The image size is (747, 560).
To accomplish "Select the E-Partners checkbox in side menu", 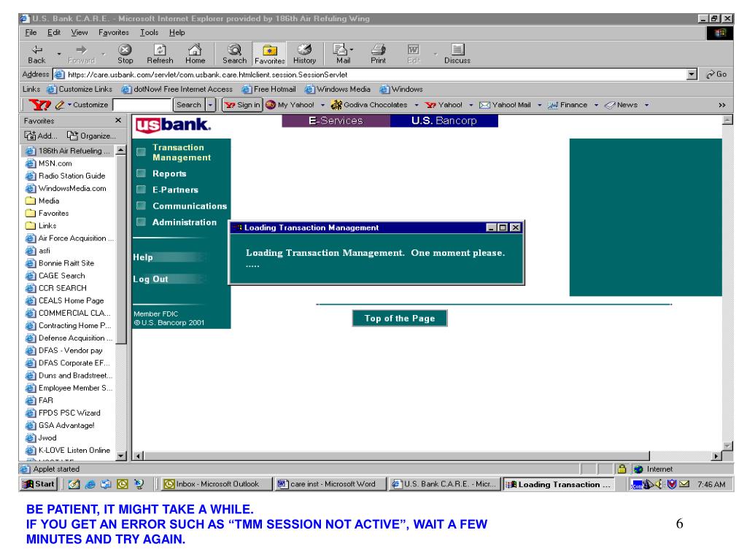I will (x=141, y=190).
